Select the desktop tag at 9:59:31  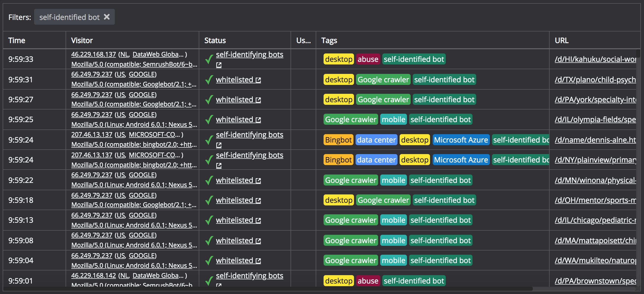coord(339,80)
